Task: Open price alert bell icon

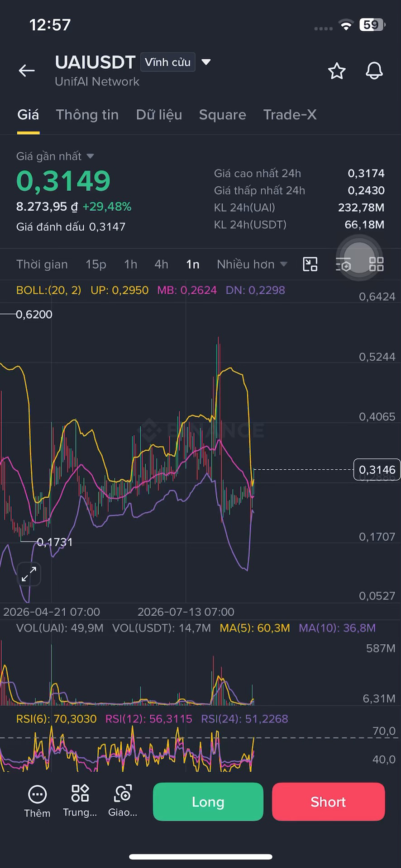Action: [374, 71]
